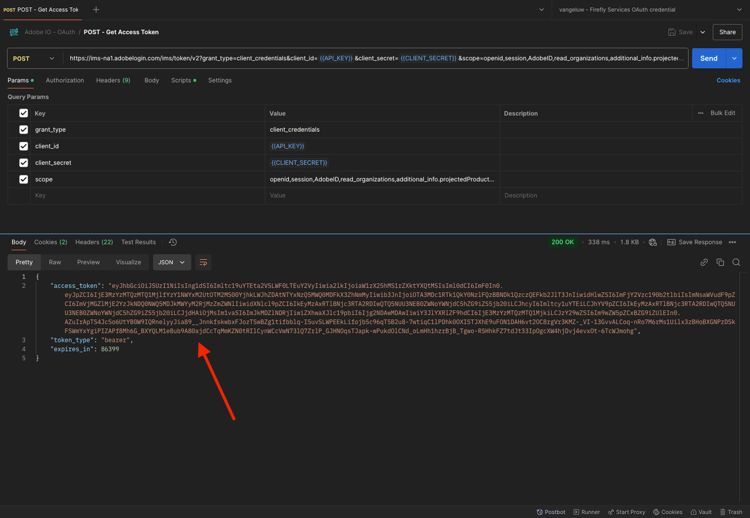This screenshot has height=518, width=750.
Task: Select the Pretty view
Action: pyautogui.click(x=24, y=262)
